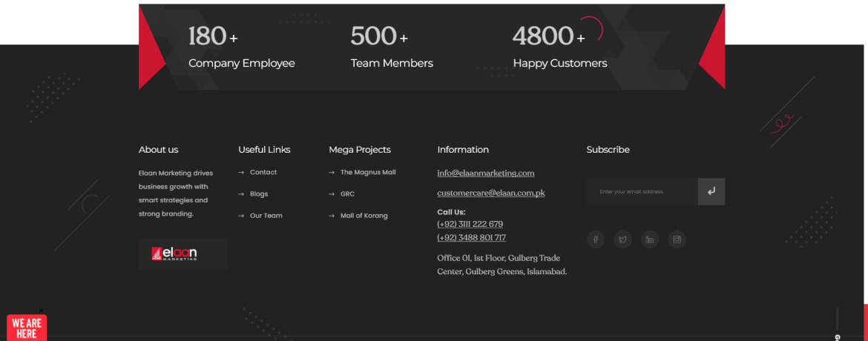Viewport: 868px width, 341px height.
Task: Email info@elaanmarketing.com
Action: coord(486,173)
